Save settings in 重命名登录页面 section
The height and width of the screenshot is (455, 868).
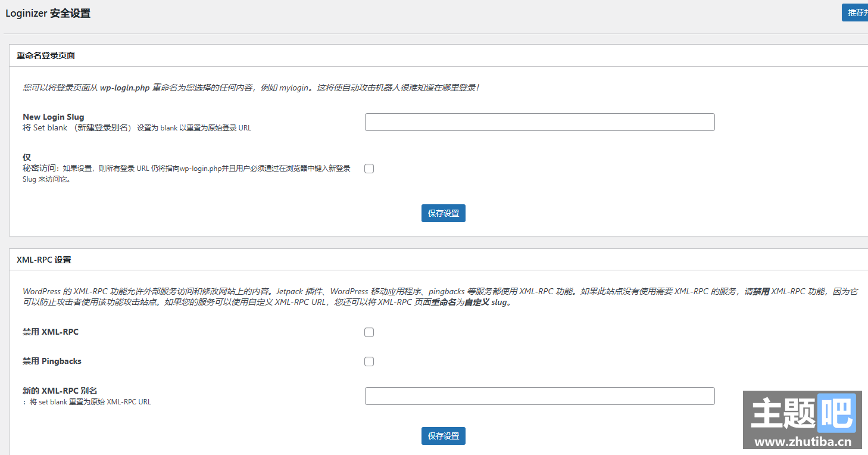(444, 213)
